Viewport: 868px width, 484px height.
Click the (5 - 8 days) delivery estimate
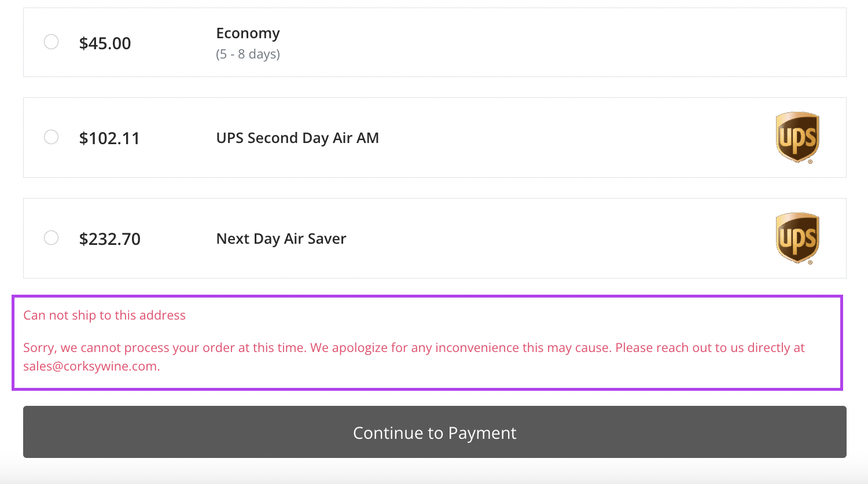248,54
